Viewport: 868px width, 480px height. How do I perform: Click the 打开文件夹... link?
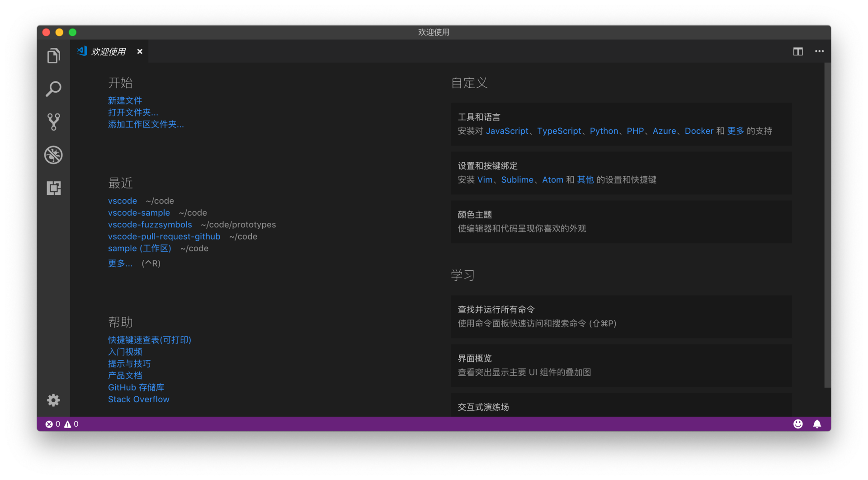133,112
